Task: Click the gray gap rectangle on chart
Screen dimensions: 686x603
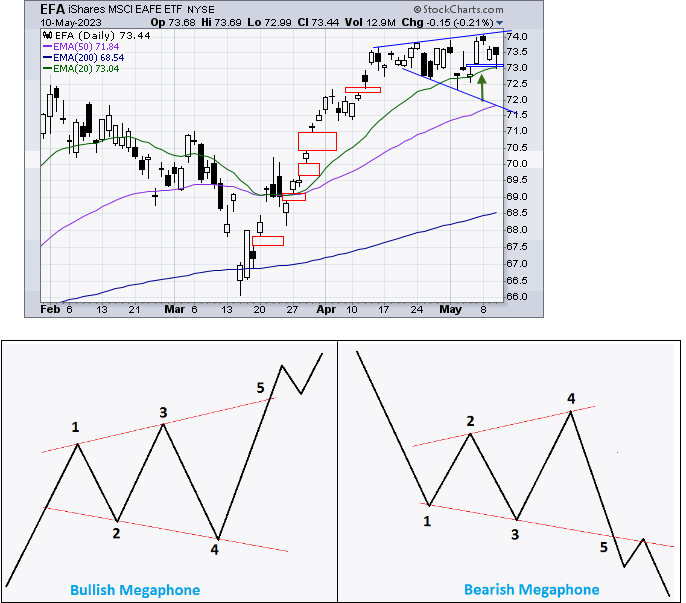Action: 308,169
